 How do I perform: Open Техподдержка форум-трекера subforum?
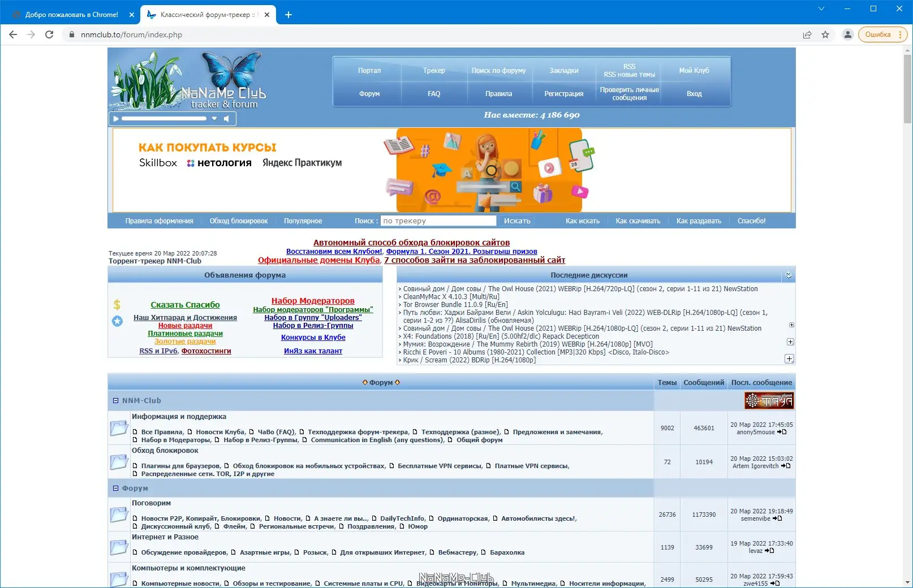click(x=358, y=432)
